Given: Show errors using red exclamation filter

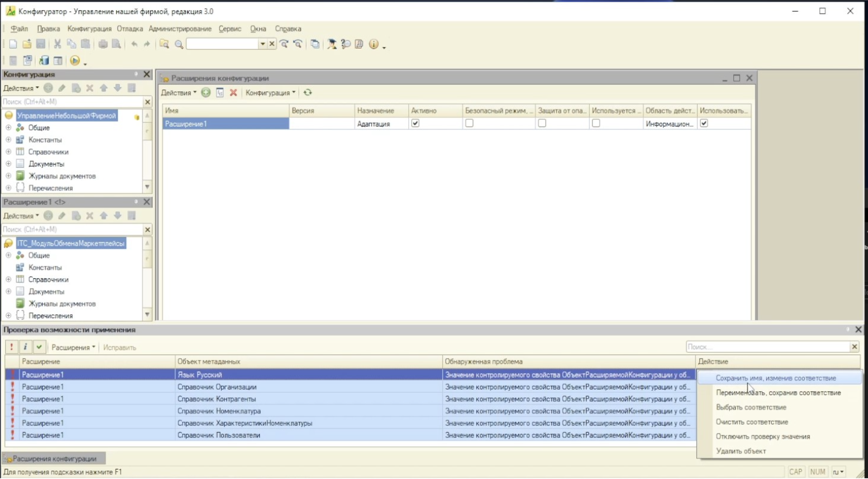Looking at the screenshot, I should pyautogui.click(x=12, y=347).
